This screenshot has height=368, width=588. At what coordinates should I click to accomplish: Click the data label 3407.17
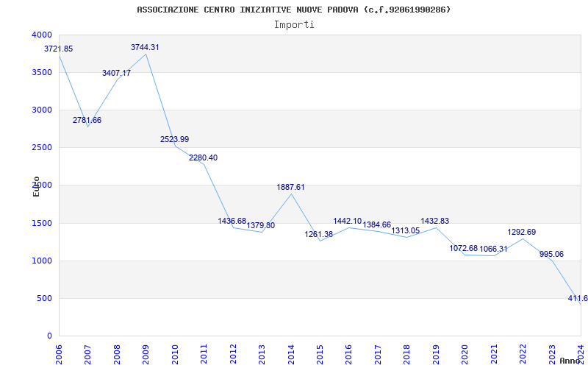point(117,73)
